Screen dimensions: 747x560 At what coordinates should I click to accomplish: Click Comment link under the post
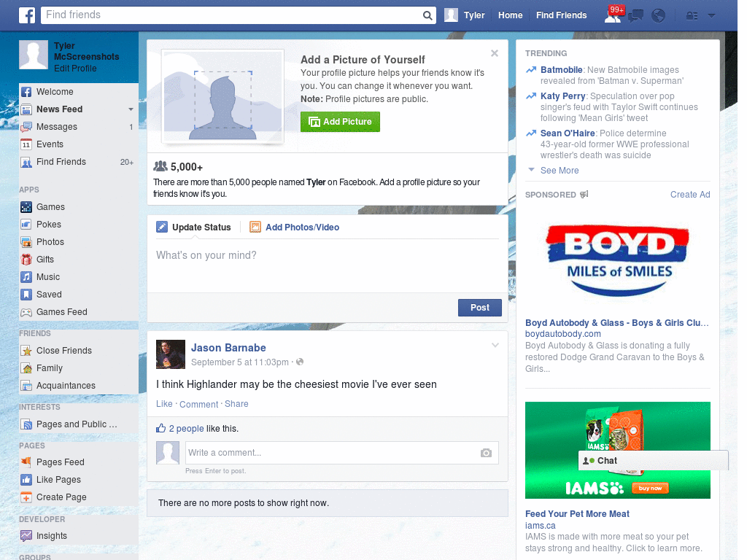198,404
